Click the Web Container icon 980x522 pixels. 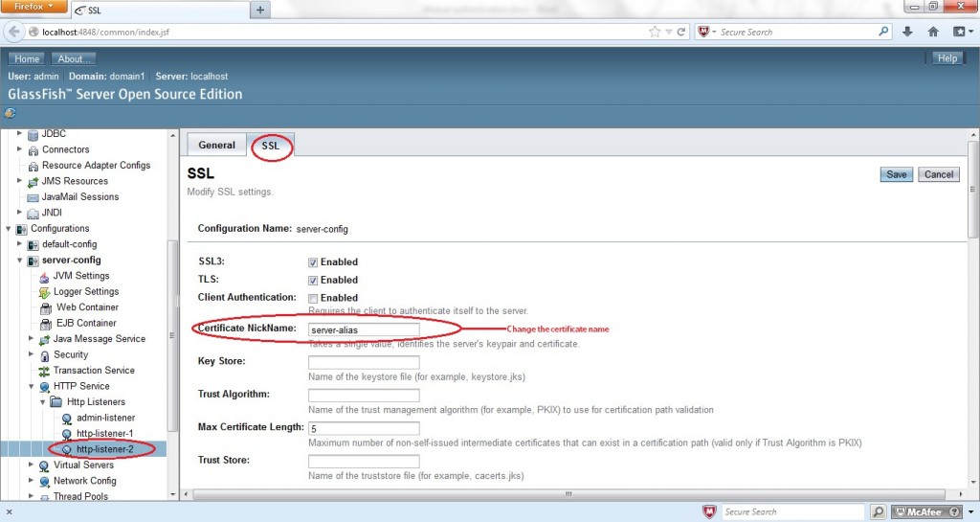(46, 307)
